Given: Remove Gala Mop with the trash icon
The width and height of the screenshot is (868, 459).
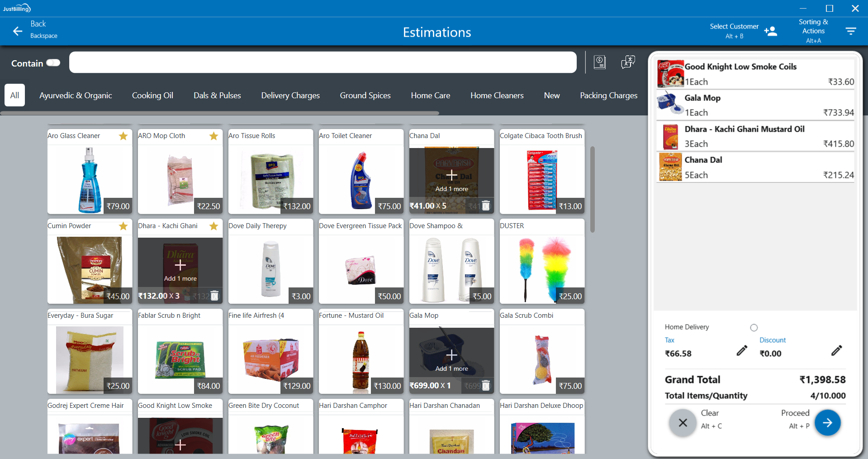Looking at the screenshot, I should point(486,386).
